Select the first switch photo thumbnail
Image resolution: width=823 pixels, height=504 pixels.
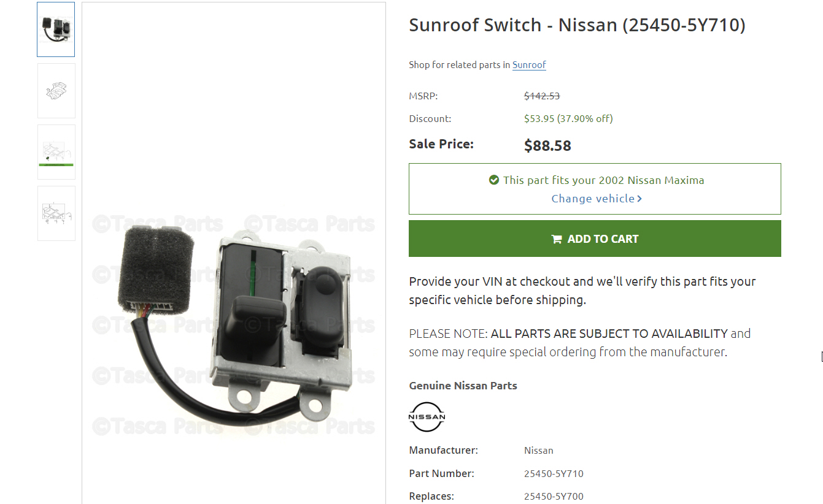tap(56, 29)
